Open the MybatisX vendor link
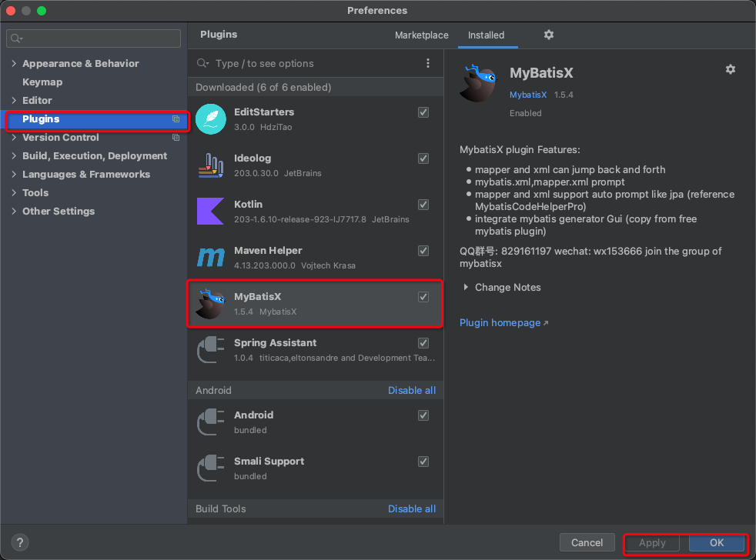 [x=528, y=95]
